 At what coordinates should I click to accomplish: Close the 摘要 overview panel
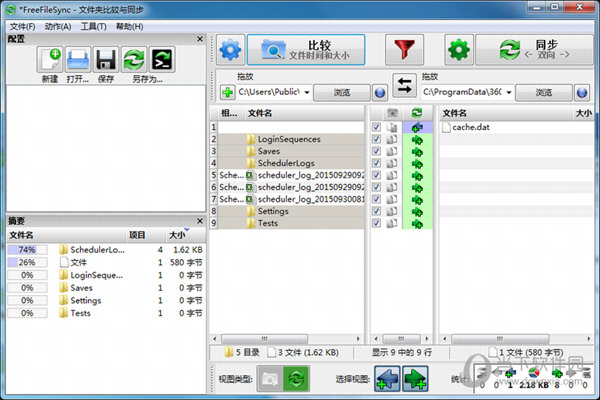tap(200, 221)
